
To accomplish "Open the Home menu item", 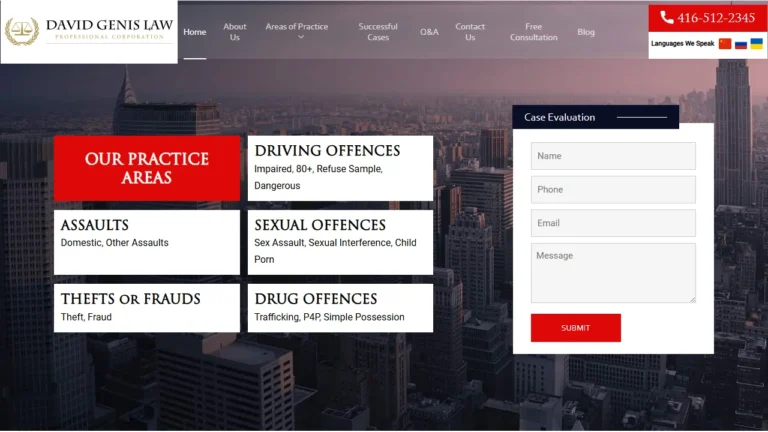I will [x=194, y=32].
